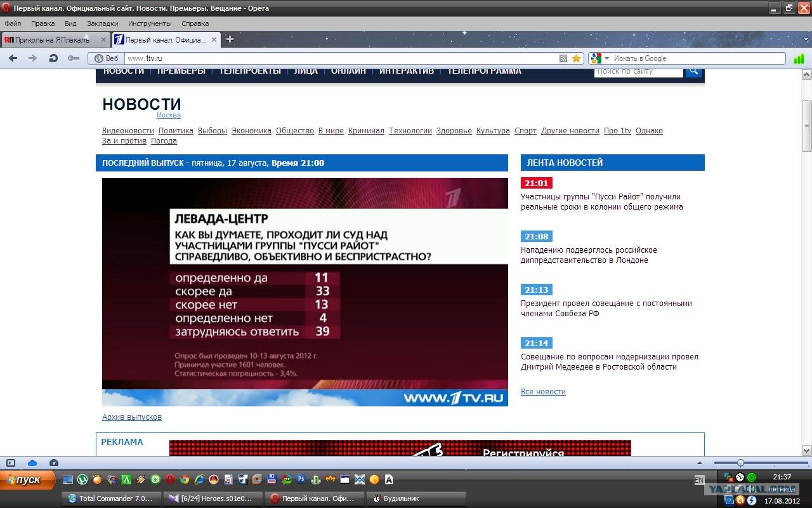Click the Show Desktop quick launch icon
The width and height of the screenshot is (812, 508).
point(67,479)
